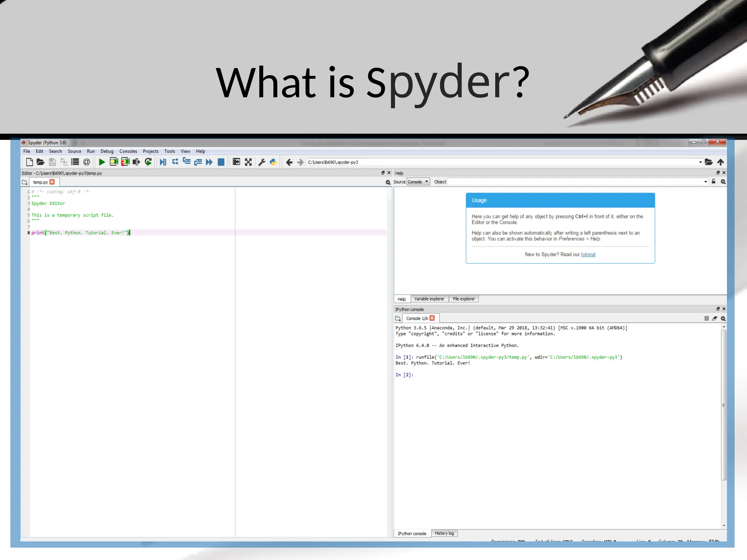
Task: Change to parent directory (up arrow)
Action: pos(720,162)
